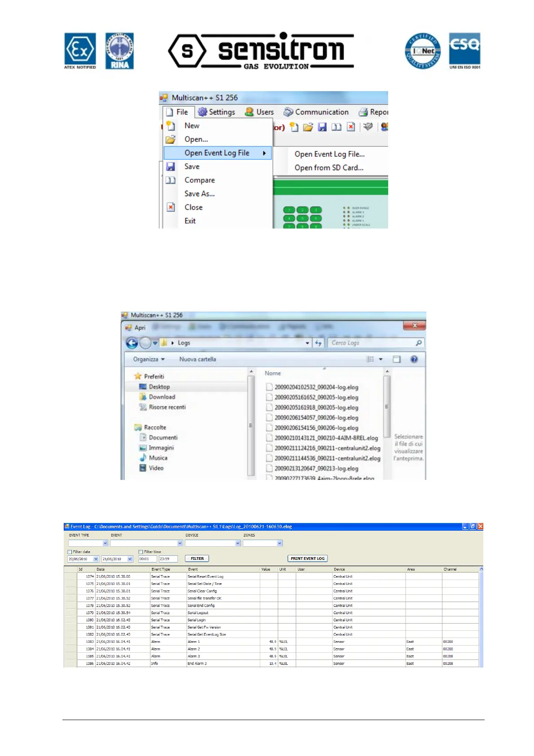Click the floppy disk Save toolbar icon
This screenshot has width=534, height=756.
(322, 127)
